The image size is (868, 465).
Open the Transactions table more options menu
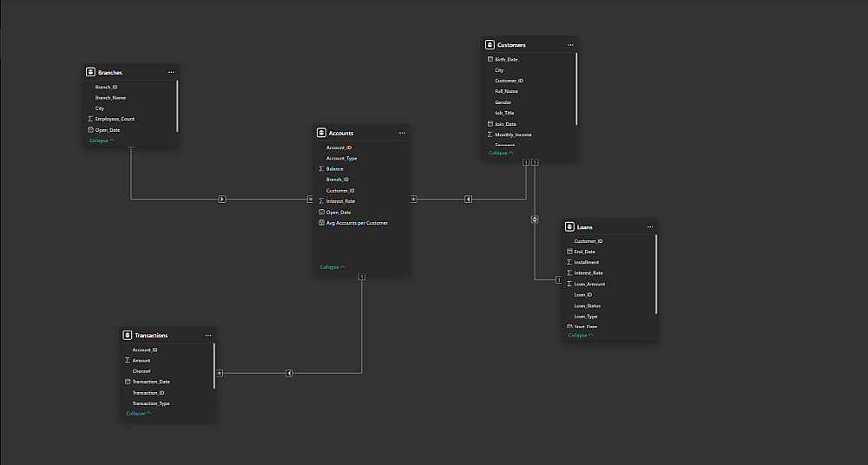click(x=208, y=336)
